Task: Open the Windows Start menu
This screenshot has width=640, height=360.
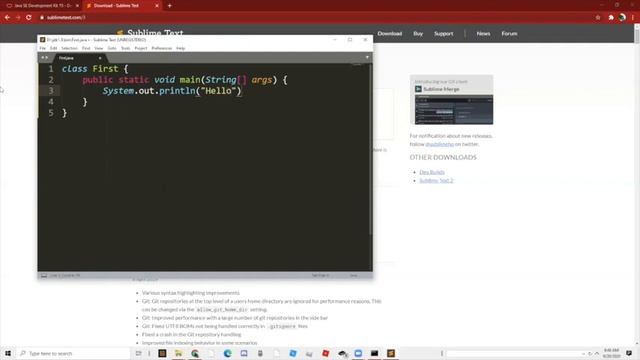Action: click(x=8, y=353)
